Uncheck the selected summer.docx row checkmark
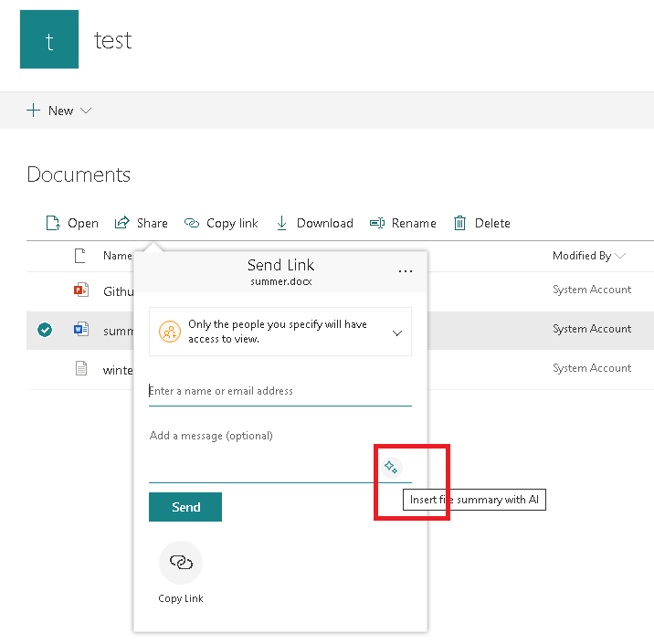Viewport: 654px width, 644px height. click(45, 330)
